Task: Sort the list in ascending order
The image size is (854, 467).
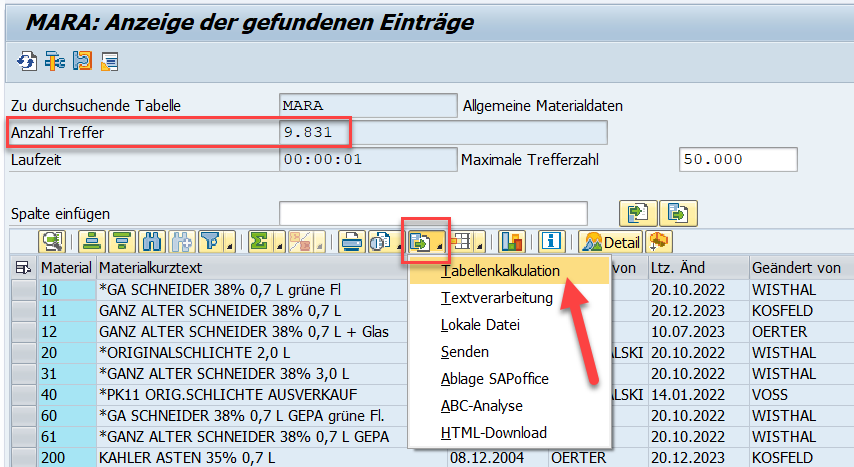Action: pos(94,241)
